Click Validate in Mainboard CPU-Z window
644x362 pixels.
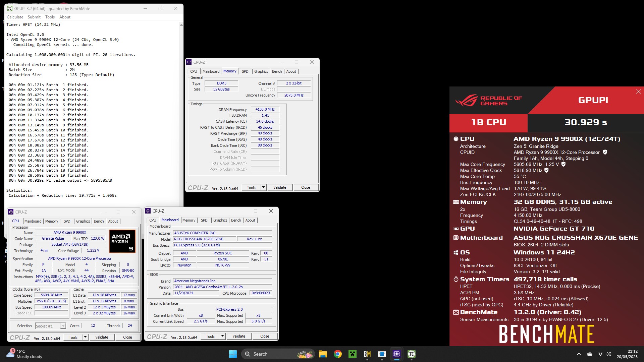tap(239, 336)
